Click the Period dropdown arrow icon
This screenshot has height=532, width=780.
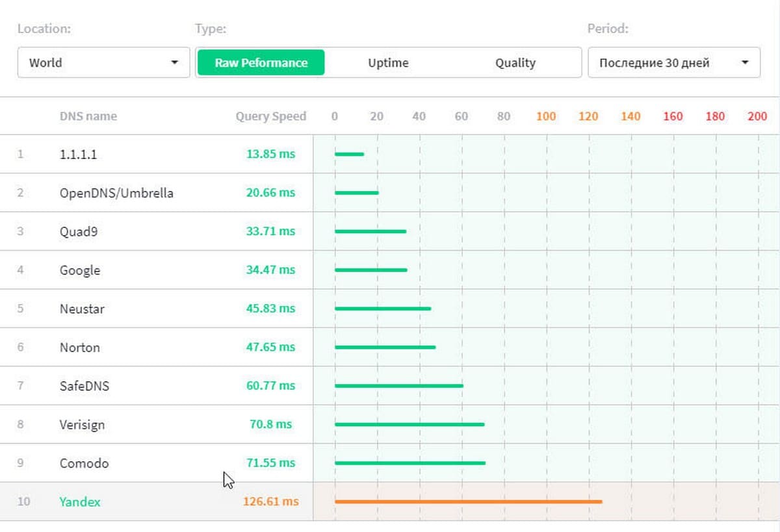coord(744,63)
